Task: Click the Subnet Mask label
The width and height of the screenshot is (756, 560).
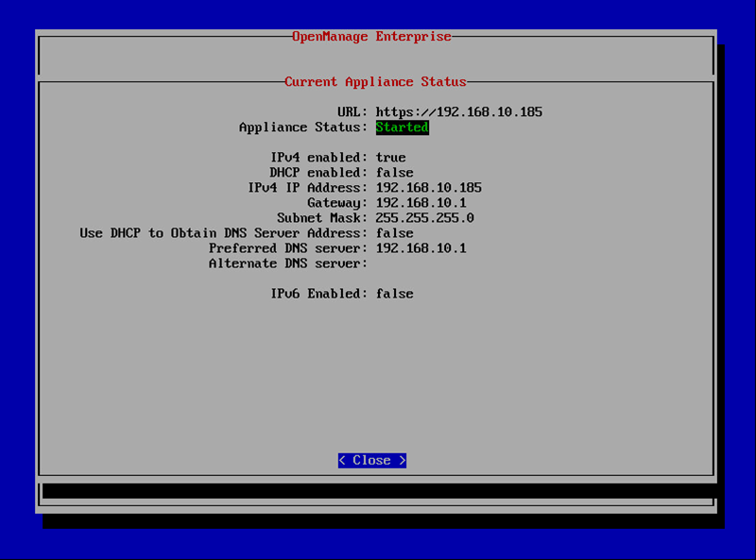Action: pyautogui.click(x=322, y=218)
